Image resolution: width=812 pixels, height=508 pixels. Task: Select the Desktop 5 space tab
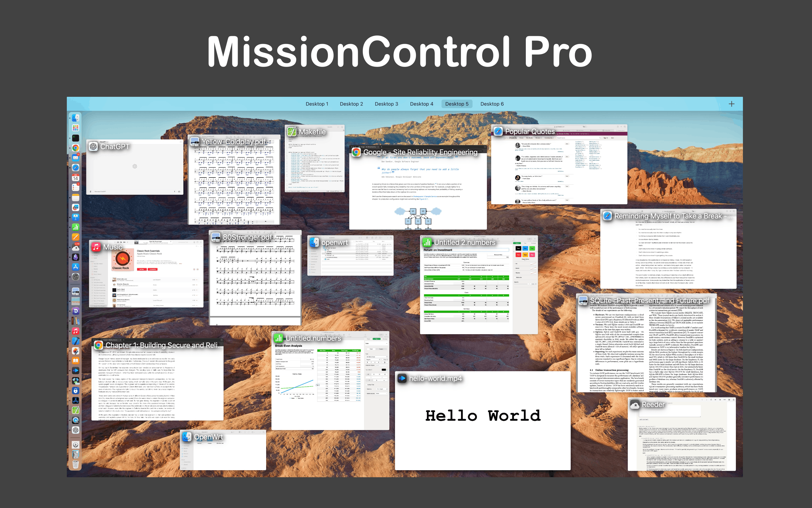click(x=457, y=104)
